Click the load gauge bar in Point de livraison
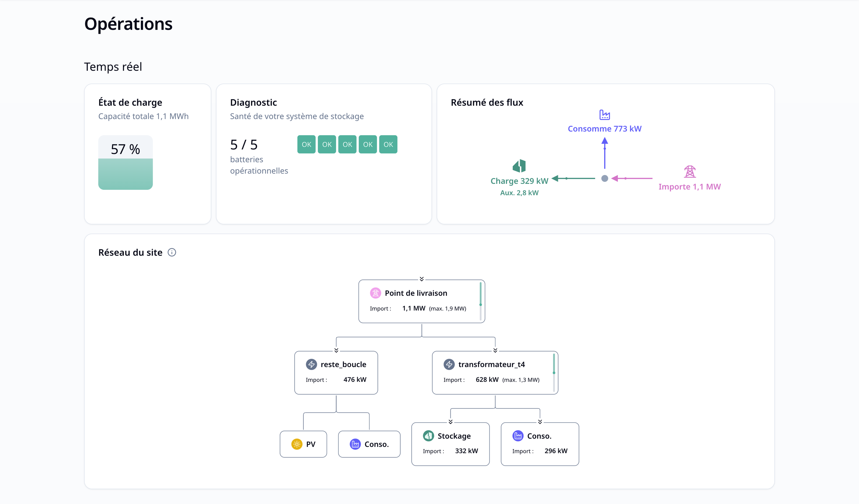Image resolution: width=859 pixels, height=504 pixels. tap(481, 301)
